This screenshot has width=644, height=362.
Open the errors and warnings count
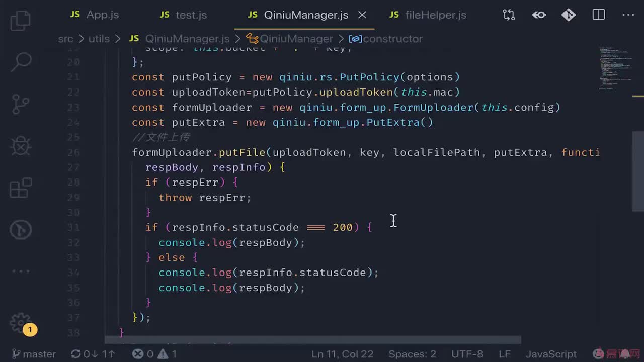pos(154,354)
